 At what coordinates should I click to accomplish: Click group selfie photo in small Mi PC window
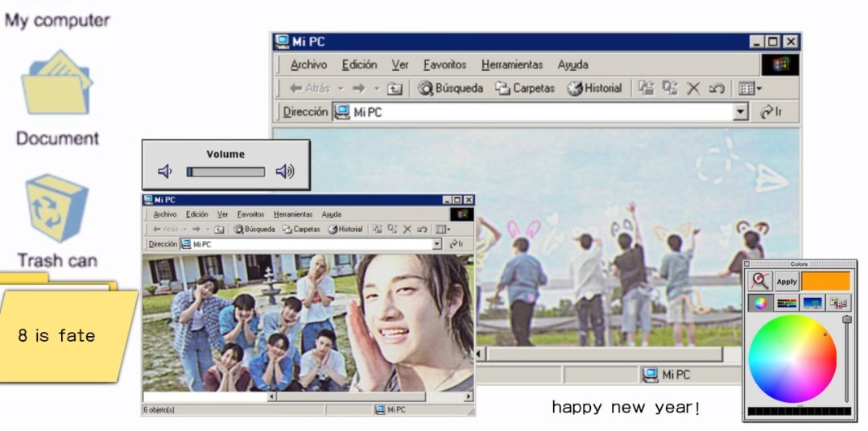coord(308,323)
